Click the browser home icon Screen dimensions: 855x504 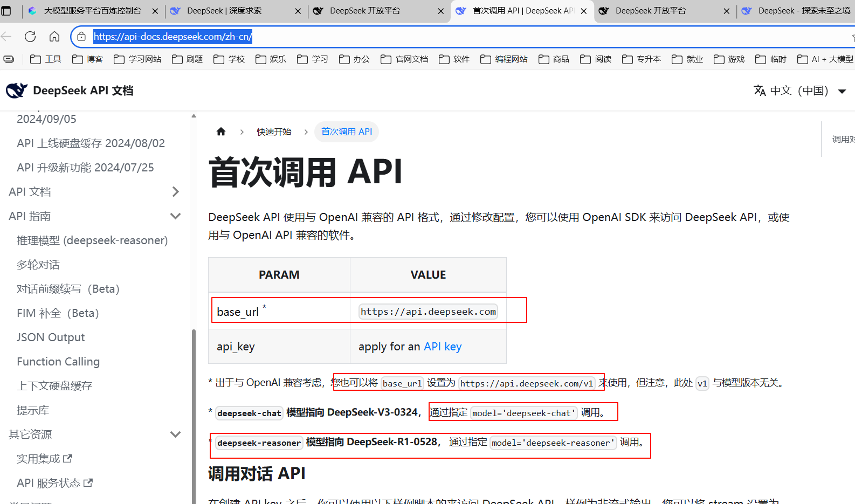[x=54, y=37]
